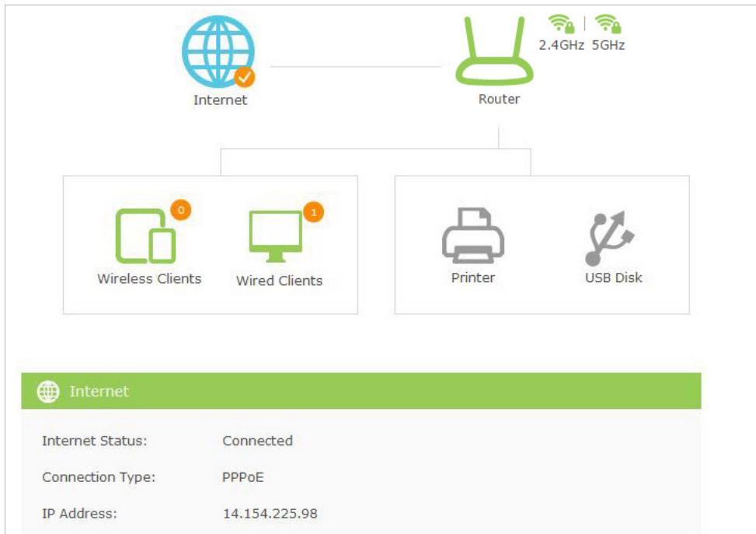
Task: Click the Internet label under the globe
Action: click(x=220, y=99)
